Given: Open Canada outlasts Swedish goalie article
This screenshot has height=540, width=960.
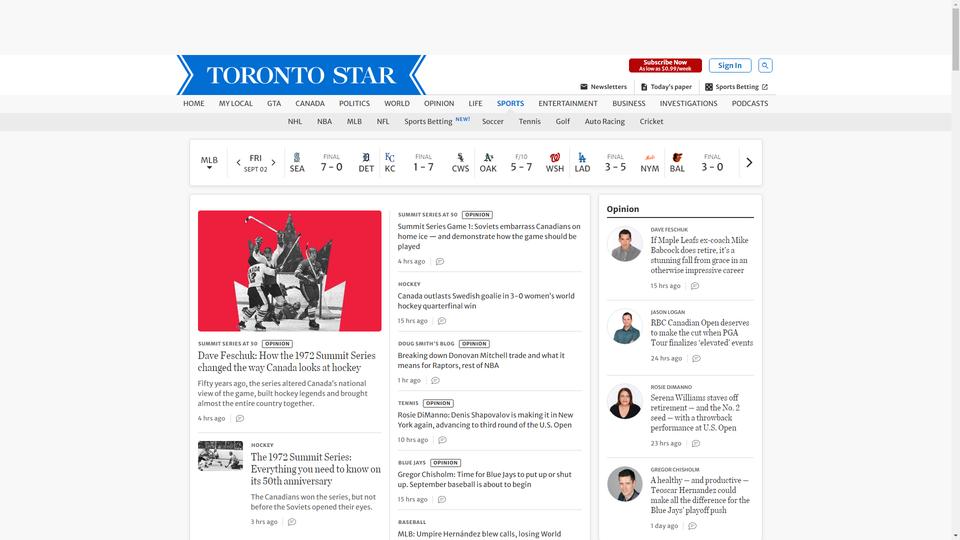Looking at the screenshot, I should [x=486, y=301].
